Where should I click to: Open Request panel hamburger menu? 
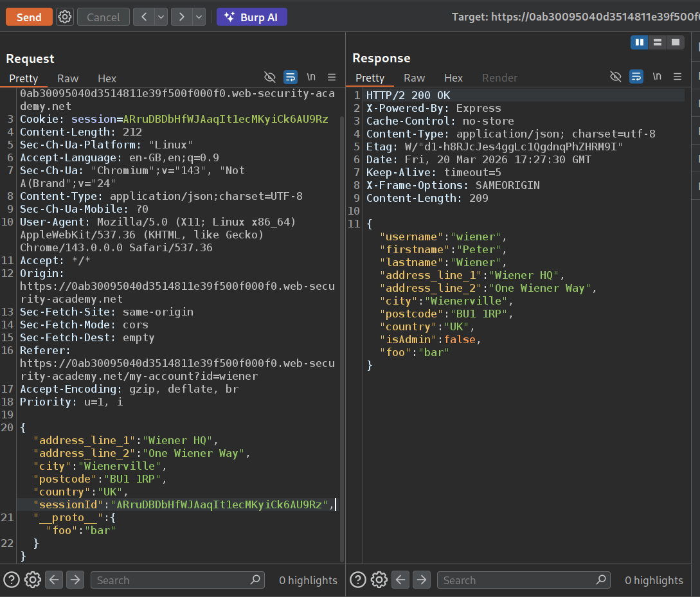coord(332,77)
